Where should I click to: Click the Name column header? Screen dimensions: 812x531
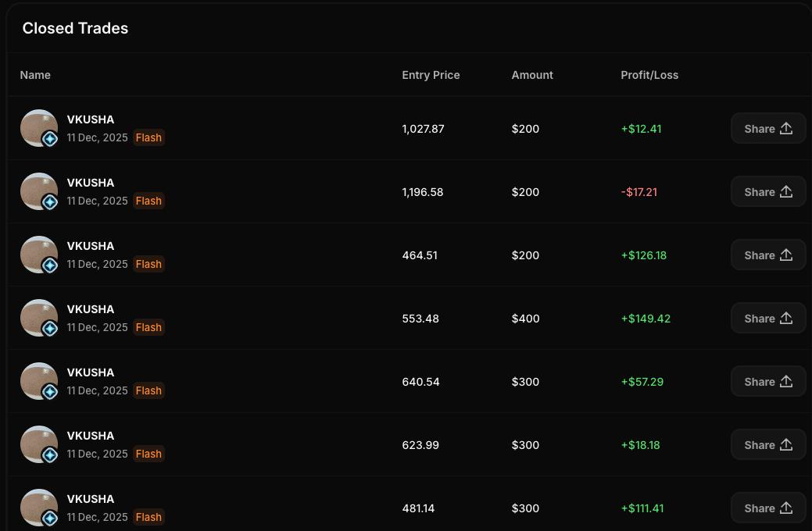tap(35, 75)
